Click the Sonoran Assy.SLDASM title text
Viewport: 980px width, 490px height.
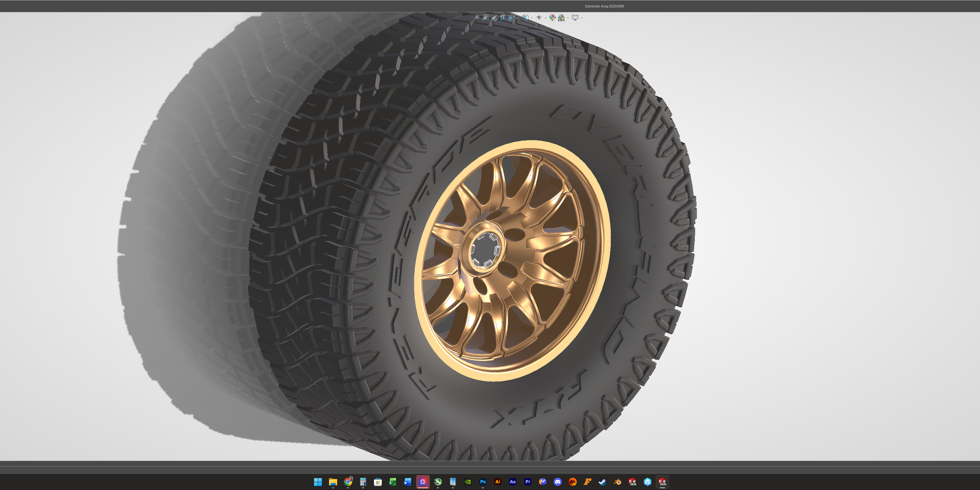coord(604,6)
